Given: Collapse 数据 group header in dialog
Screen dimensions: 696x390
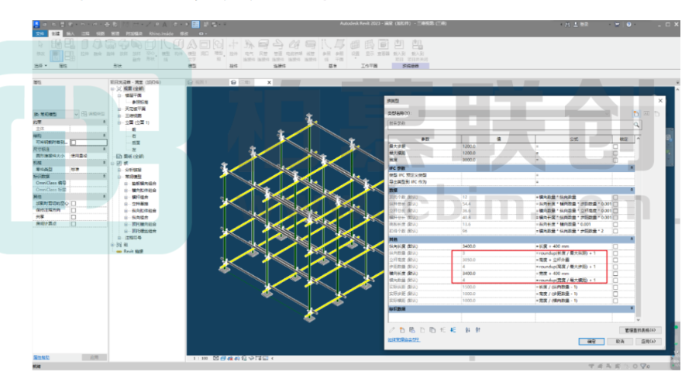Looking at the screenshot, I should click(x=632, y=190).
